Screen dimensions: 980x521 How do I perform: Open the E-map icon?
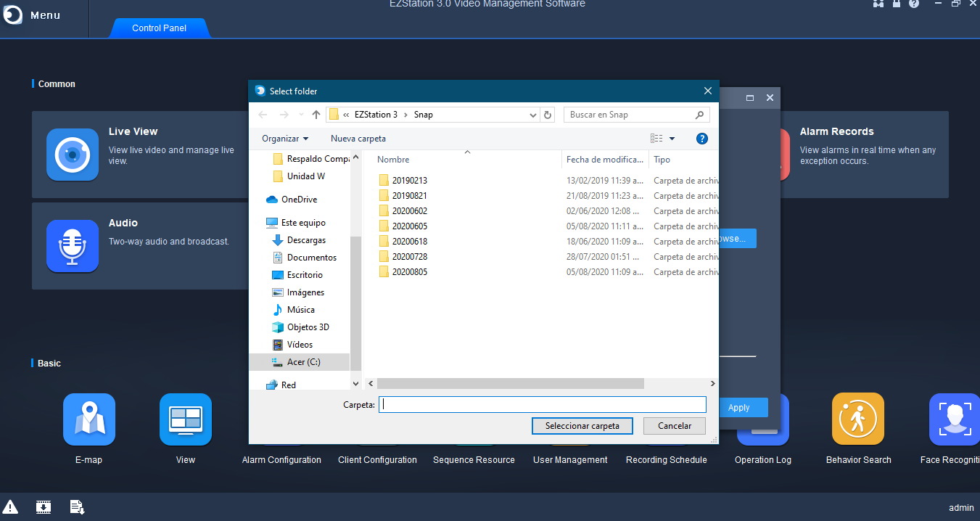tap(89, 419)
